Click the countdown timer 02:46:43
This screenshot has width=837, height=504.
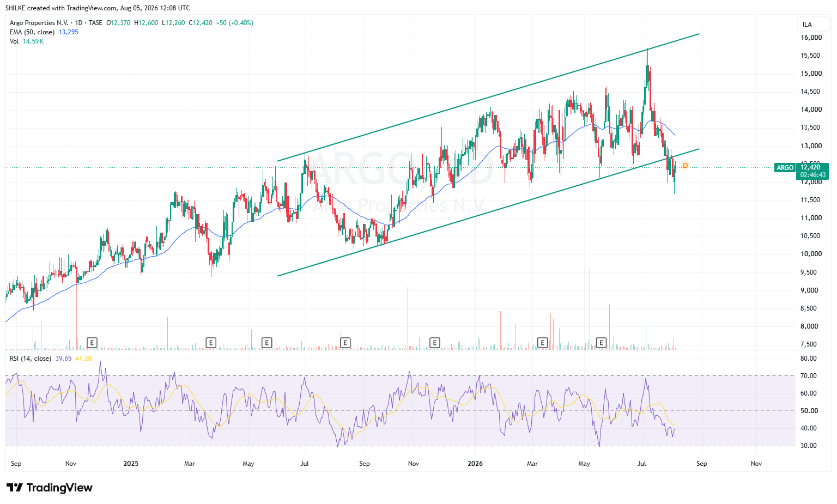coord(812,175)
